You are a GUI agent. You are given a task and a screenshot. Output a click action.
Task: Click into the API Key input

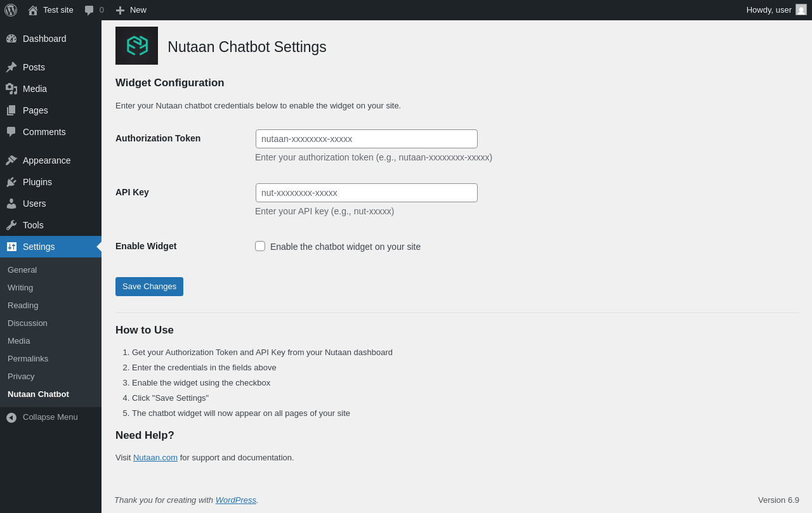click(x=366, y=193)
